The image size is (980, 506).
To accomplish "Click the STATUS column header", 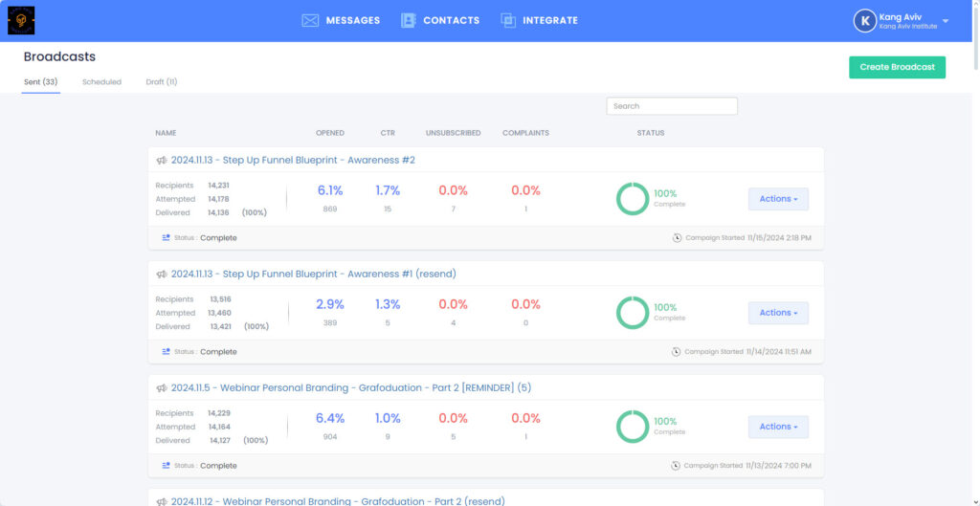I will coord(651,133).
